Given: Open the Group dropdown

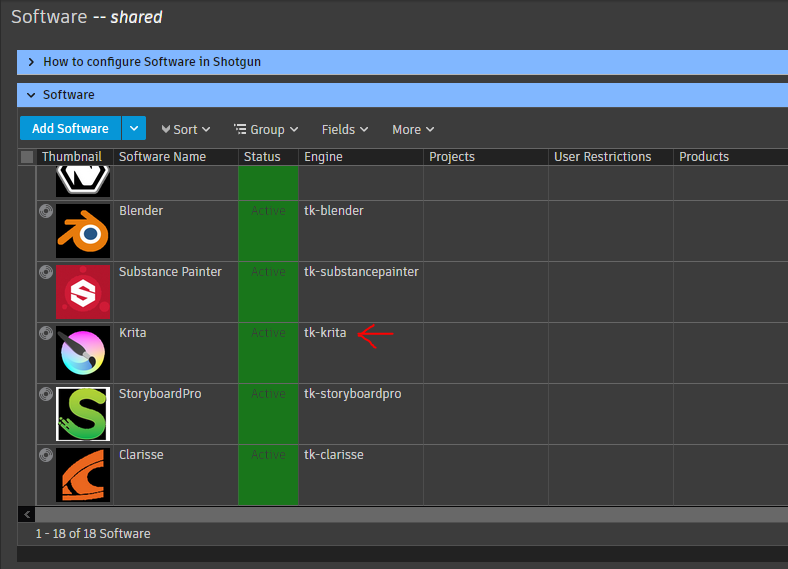Looking at the screenshot, I should click(266, 130).
